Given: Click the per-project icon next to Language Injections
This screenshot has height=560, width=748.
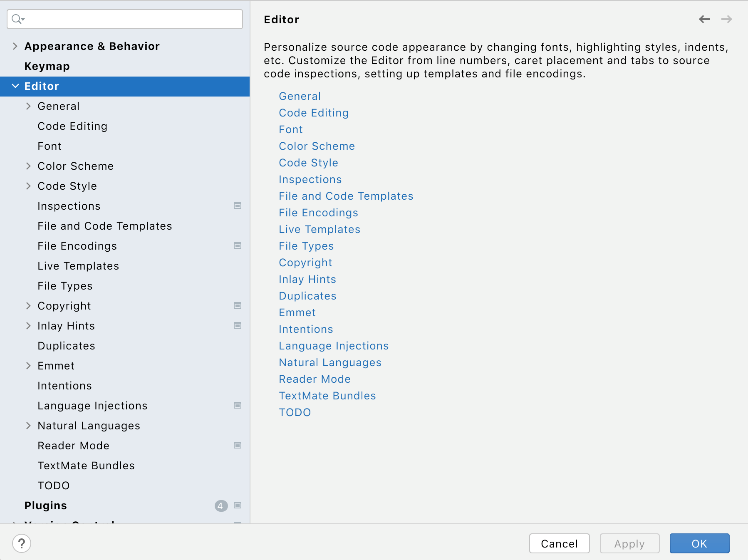Looking at the screenshot, I should 238,405.
